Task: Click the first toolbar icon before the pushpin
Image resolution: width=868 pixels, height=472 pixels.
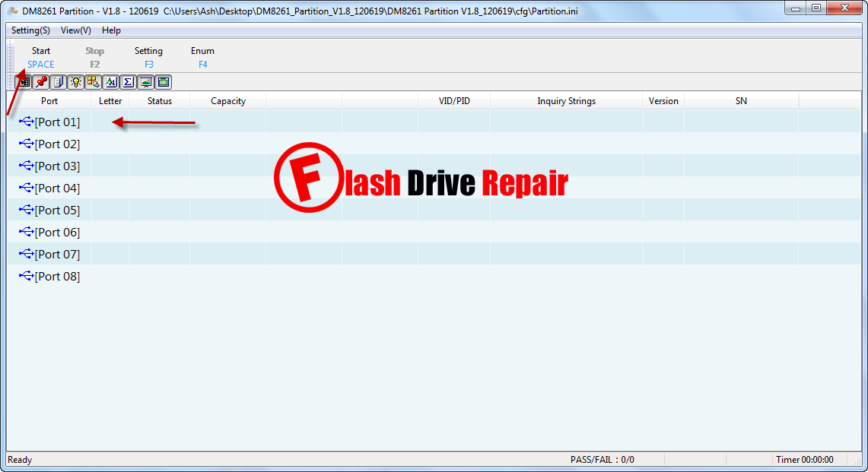Action: 24,82
